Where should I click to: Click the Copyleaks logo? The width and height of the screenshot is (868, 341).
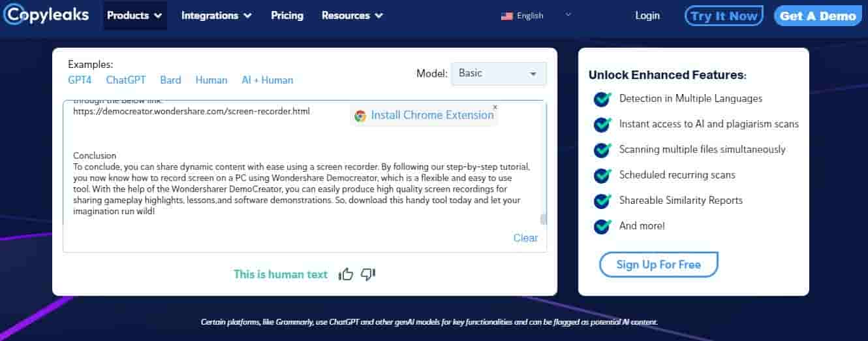tap(46, 14)
